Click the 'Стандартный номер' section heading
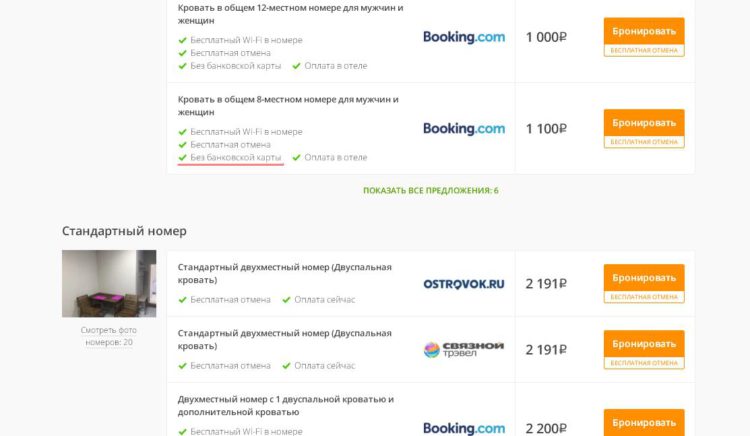This screenshot has width=750, height=436. 124,231
